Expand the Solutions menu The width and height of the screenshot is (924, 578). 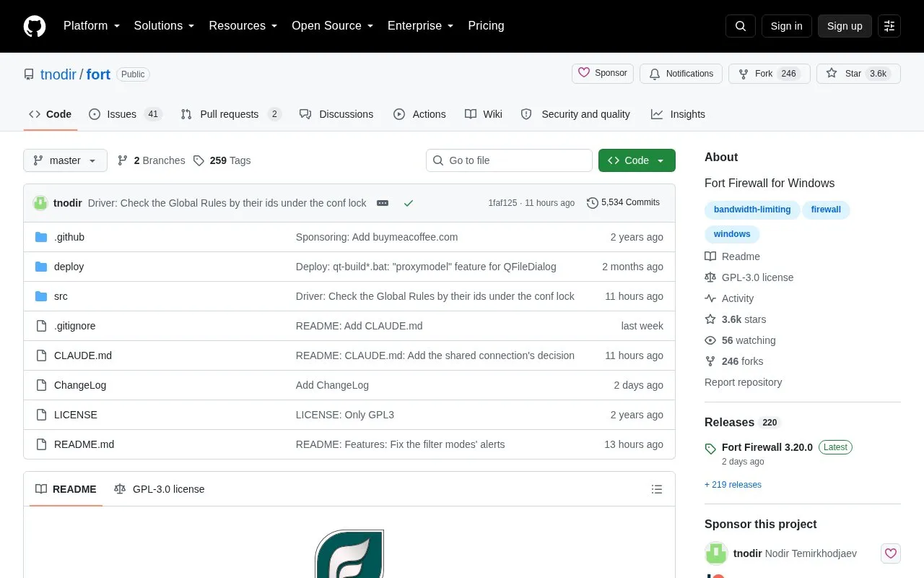[x=165, y=26]
